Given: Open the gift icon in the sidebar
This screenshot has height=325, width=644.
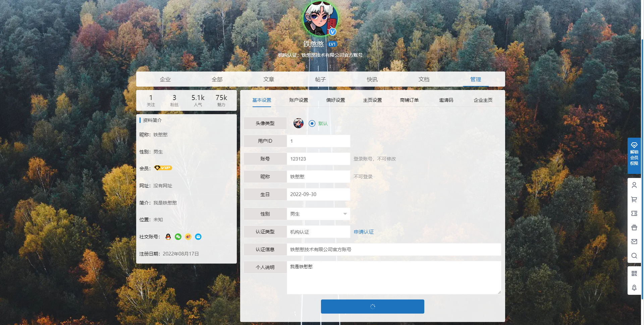Looking at the screenshot, I should point(634,227).
